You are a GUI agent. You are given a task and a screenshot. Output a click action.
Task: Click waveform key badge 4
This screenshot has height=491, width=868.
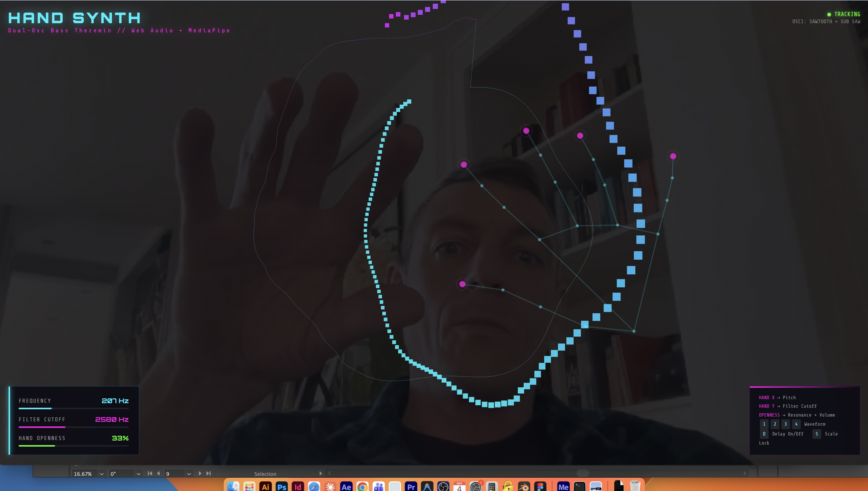point(797,424)
